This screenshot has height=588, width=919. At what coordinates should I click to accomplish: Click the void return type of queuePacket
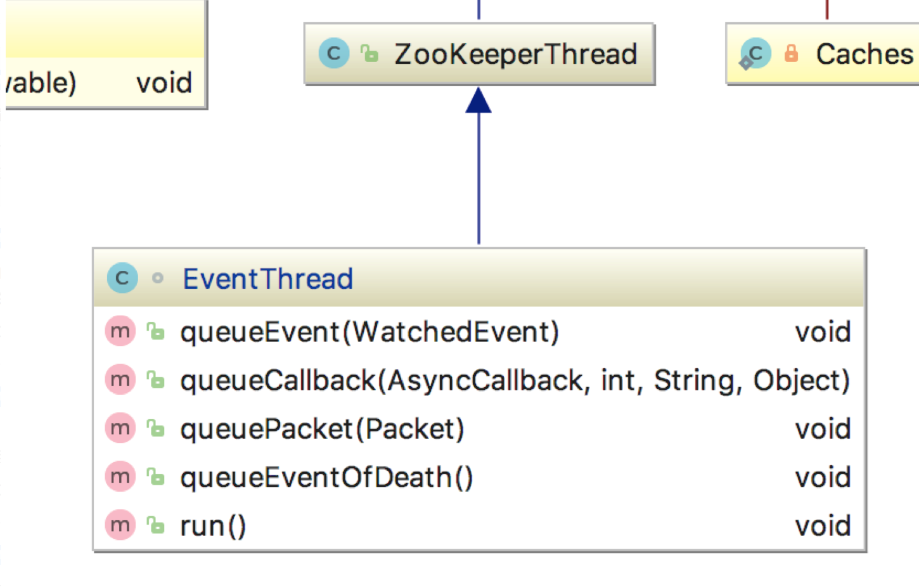pyautogui.click(x=823, y=429)
